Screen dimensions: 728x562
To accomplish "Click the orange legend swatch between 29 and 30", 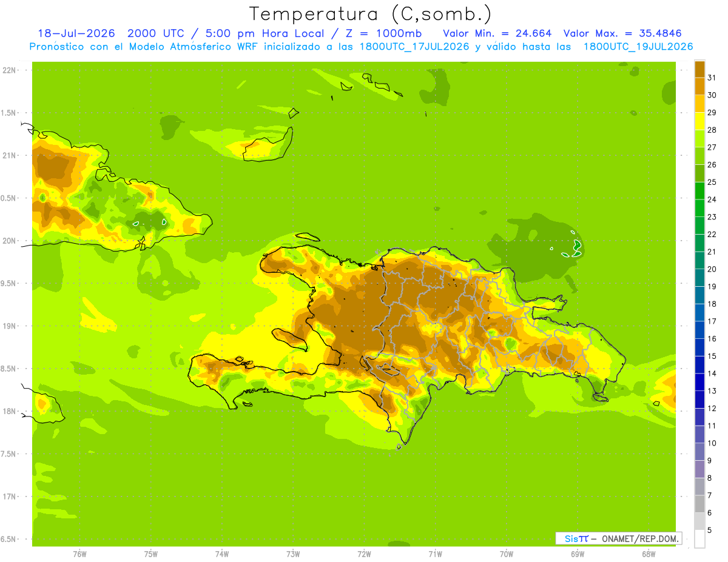I will [x=699, y=104].
